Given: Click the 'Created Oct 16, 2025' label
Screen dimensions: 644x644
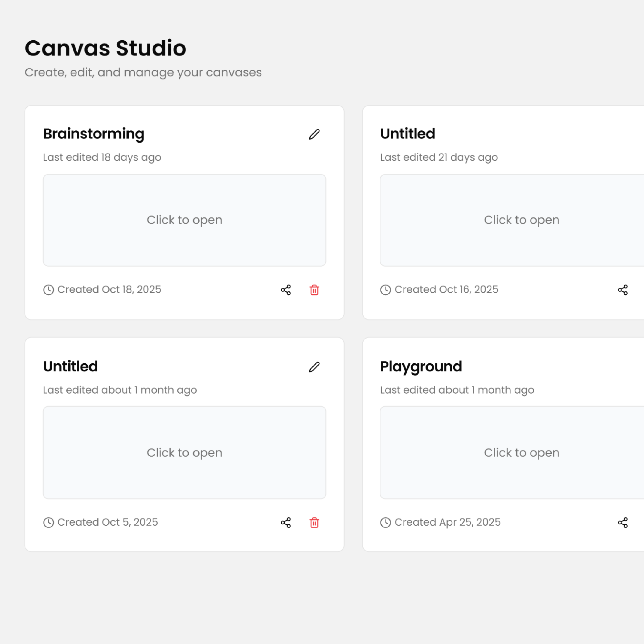Looking at the screenshot, I should [x=446, y=289].
